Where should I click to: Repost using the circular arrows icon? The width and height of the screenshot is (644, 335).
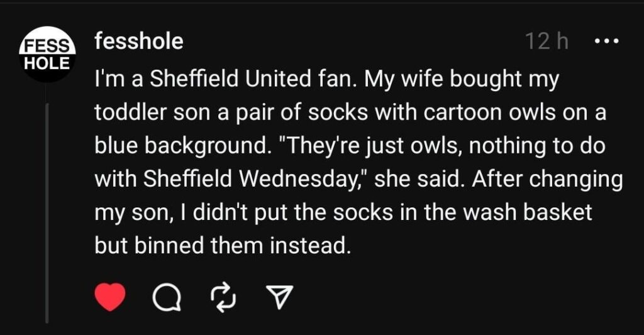(x=224, y=297)
